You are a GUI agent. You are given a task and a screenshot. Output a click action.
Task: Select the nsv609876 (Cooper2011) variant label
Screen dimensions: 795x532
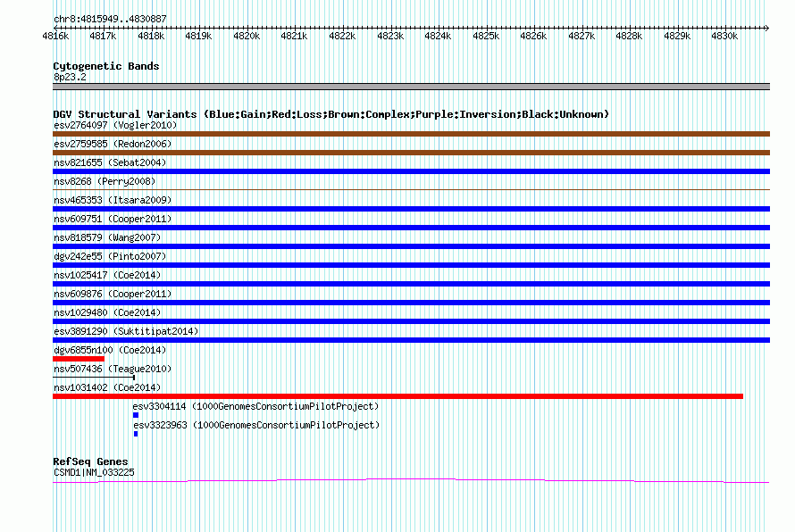(113, 294)
